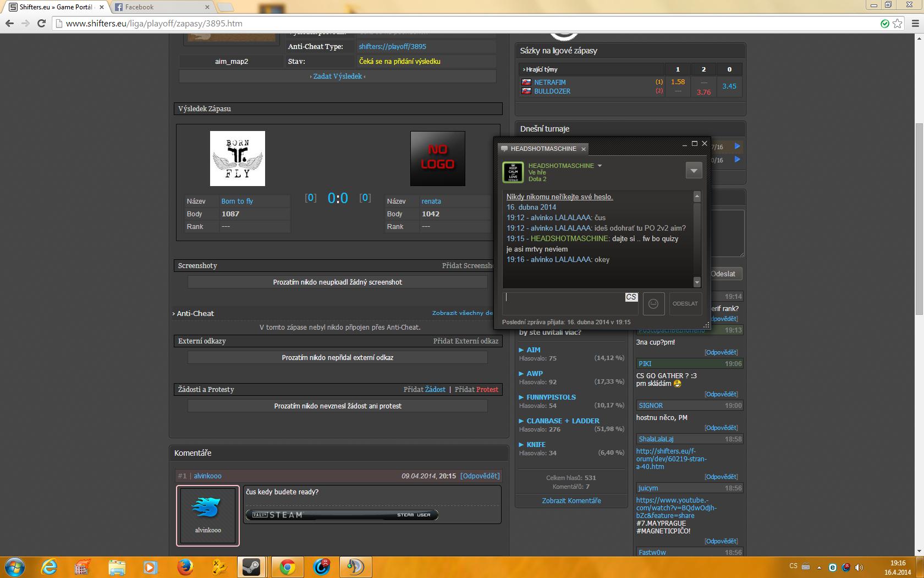Click the green checkmark extension icon
Viewport: 924px width, 578px height.
pyautogui.click(x=885, y=24)
